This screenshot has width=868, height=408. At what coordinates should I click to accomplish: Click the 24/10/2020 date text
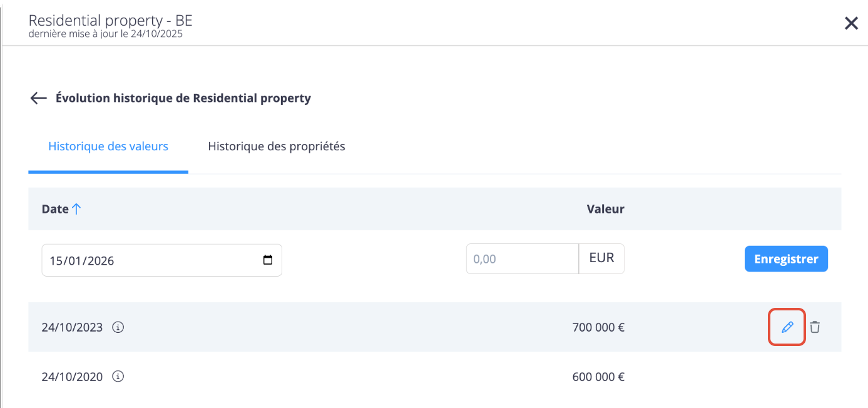[x=72, y=377]
